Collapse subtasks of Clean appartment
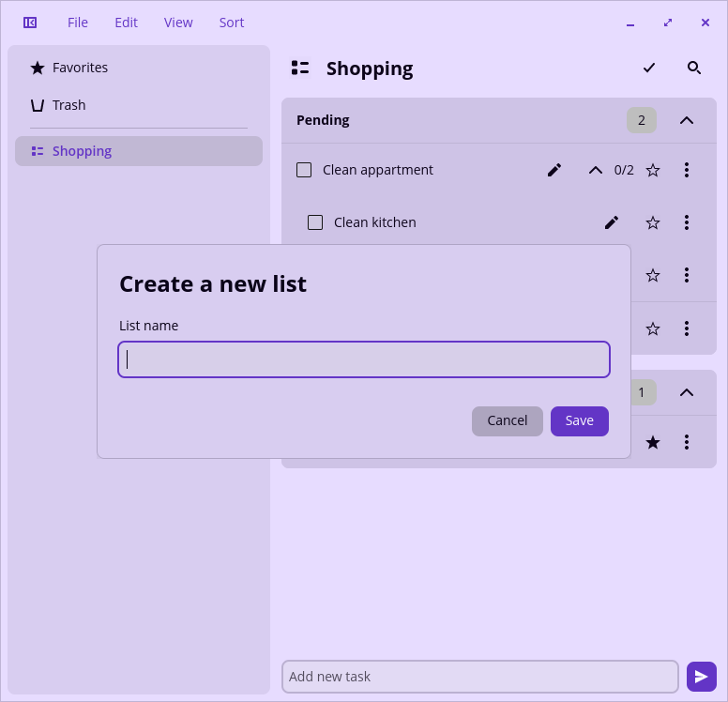Viewport: 728px width, 702px height. coord(596,170)
